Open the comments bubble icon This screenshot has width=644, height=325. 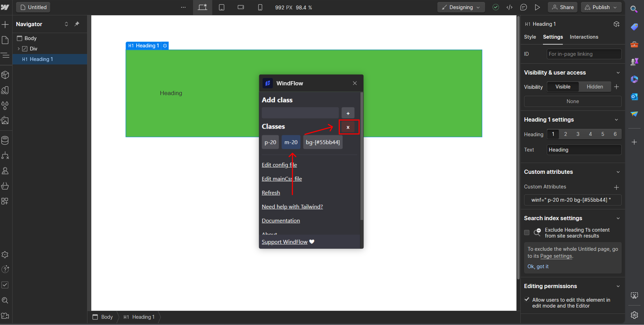tap(523, 7)
